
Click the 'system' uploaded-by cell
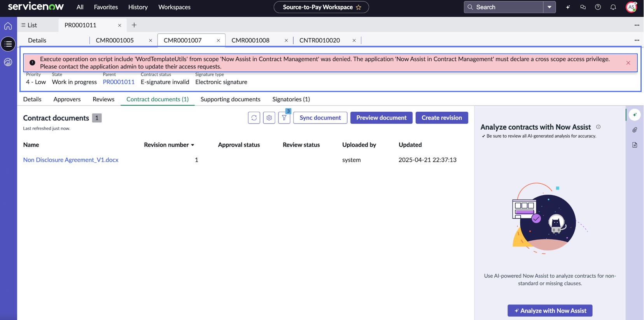tap(352, 160)
